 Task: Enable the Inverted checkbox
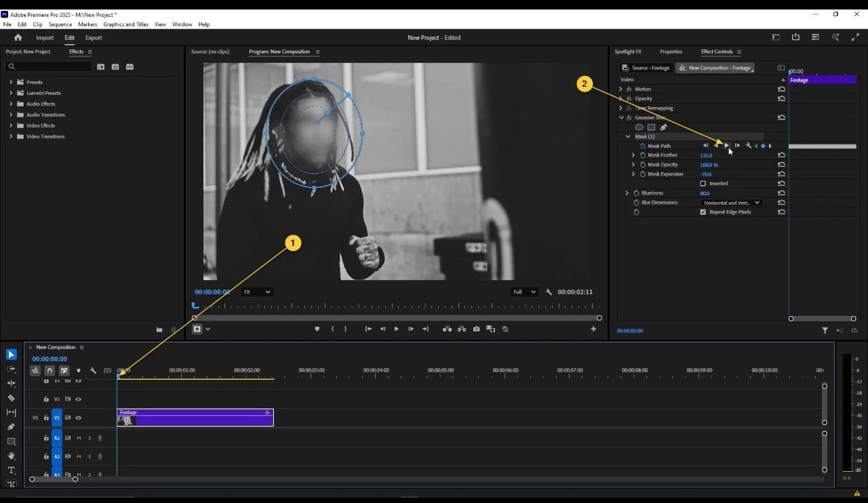click(x=703, y=184)
